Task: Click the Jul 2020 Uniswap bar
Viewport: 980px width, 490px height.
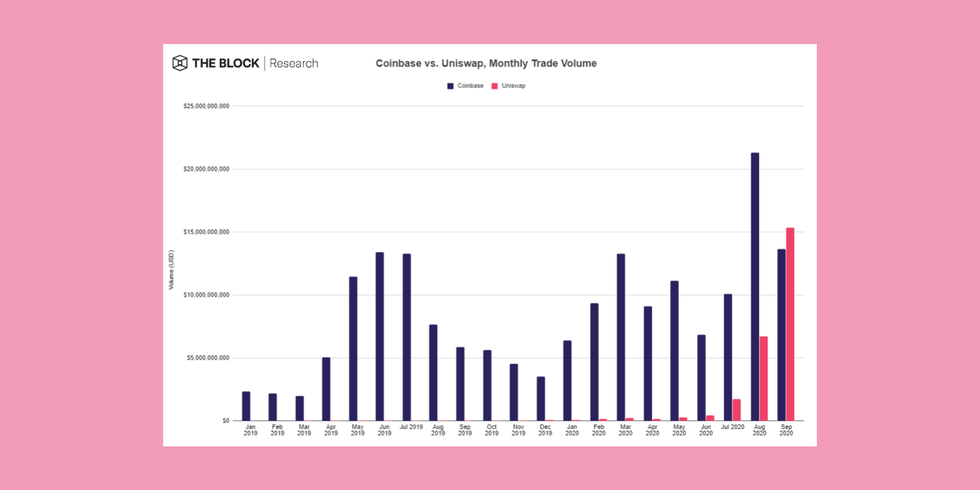Action: (736, 410)
